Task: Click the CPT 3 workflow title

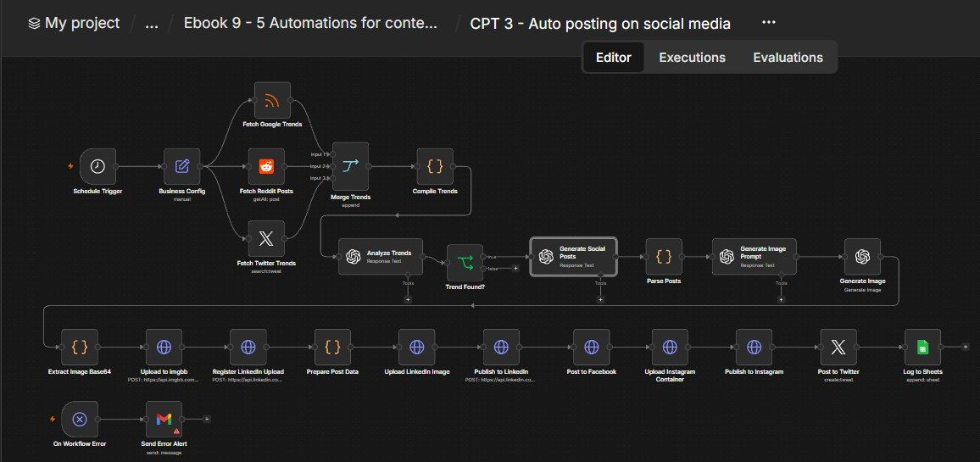Action: (x=600, y=24)
